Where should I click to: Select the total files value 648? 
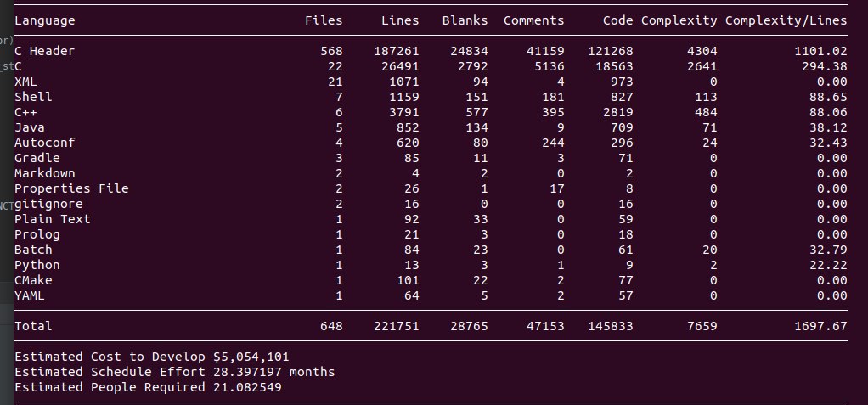331,326
